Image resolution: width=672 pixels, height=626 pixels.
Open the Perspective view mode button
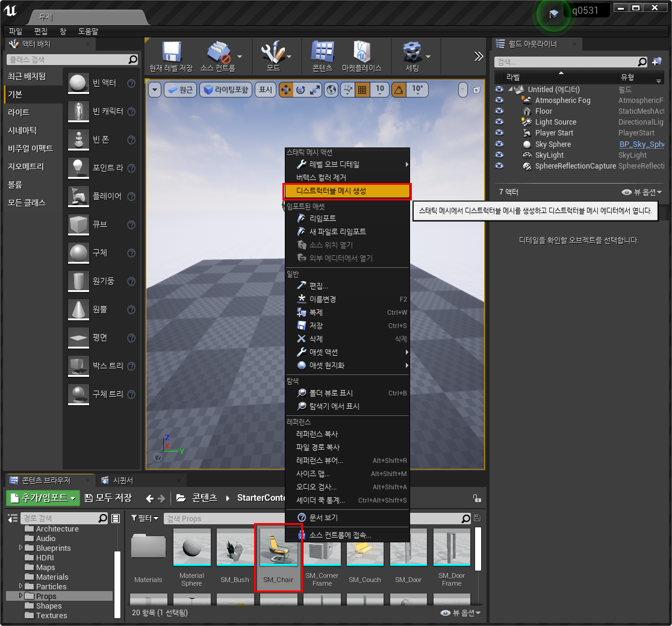point(180,90)
